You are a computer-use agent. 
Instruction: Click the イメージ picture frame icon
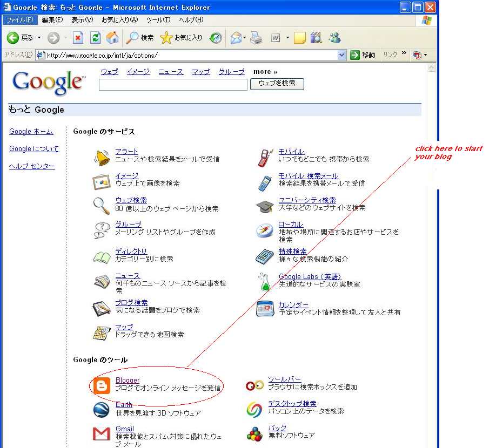pos(102,182)
